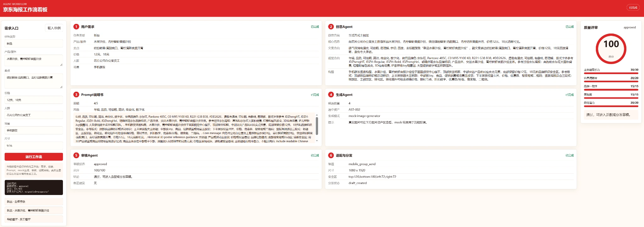
Task: Click the 已完成 status on 创意Agent card
Action: [569, 27]
